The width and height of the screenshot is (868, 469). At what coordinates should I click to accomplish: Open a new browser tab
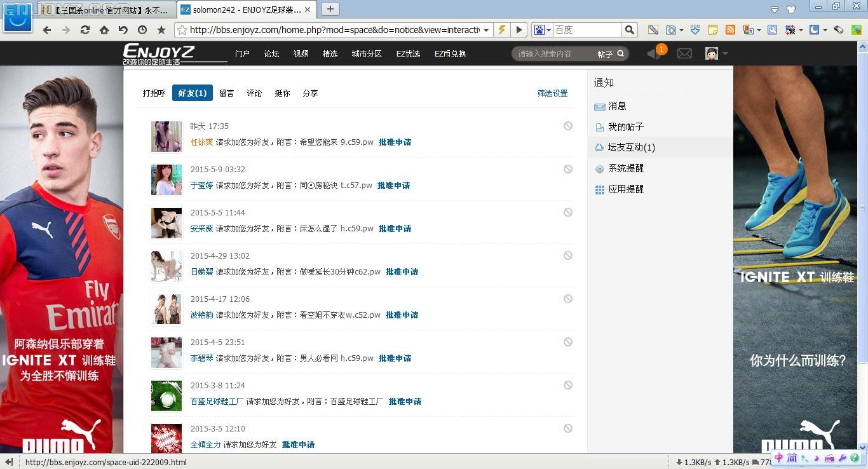pos(330,9)
